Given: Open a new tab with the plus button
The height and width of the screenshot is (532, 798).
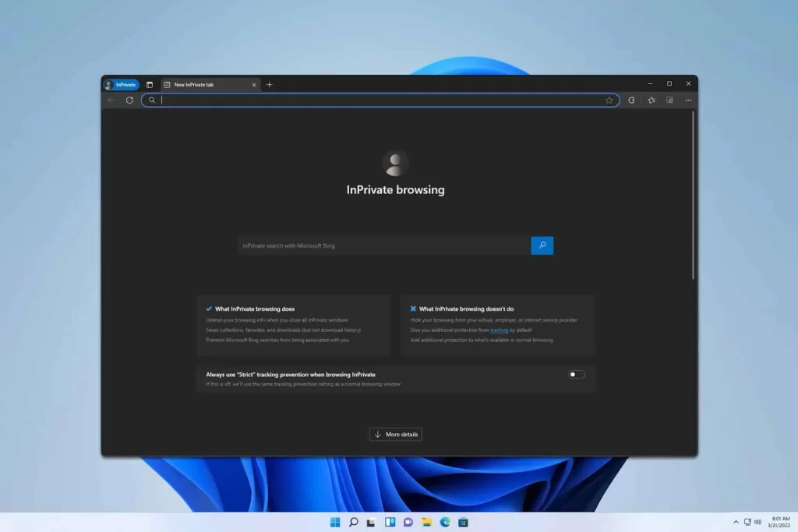Looking at the screenshot, I should click(x=270, y=84).
